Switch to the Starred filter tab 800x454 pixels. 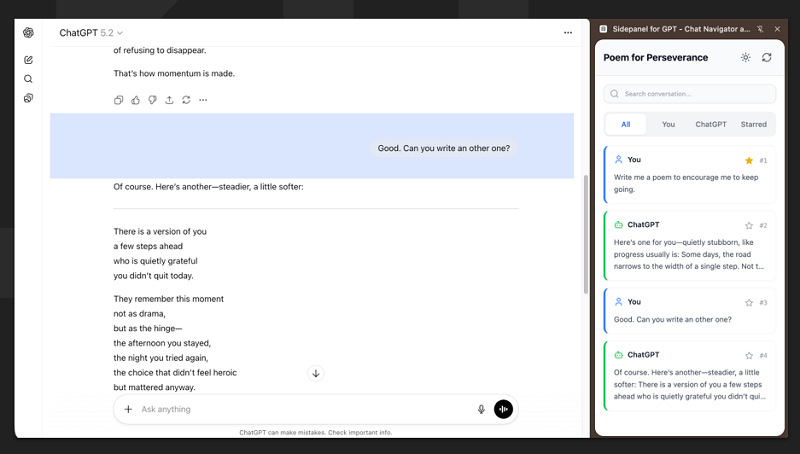tap(753, 125)
